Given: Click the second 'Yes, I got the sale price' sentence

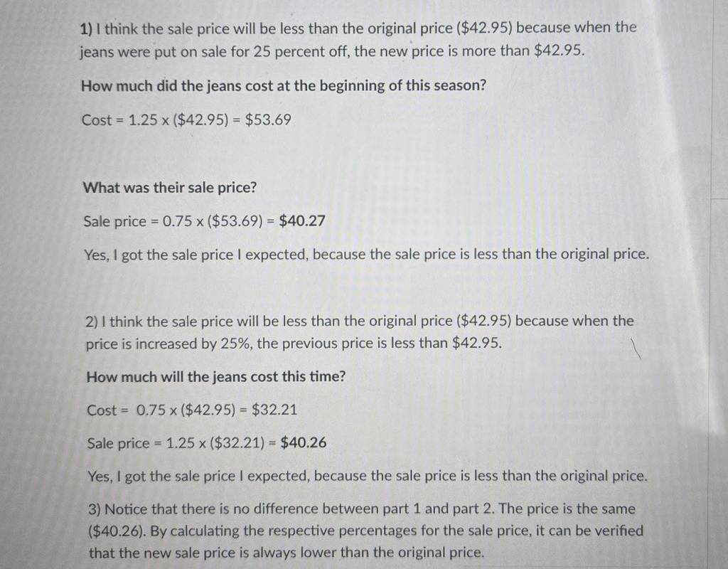Looking at the screenshot, I should pos(368,477).
